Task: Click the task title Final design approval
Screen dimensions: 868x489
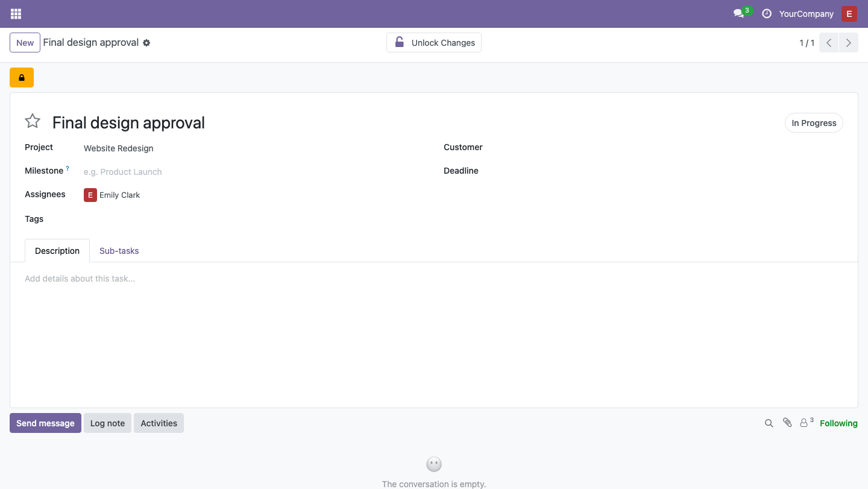Action: [128, 123]
